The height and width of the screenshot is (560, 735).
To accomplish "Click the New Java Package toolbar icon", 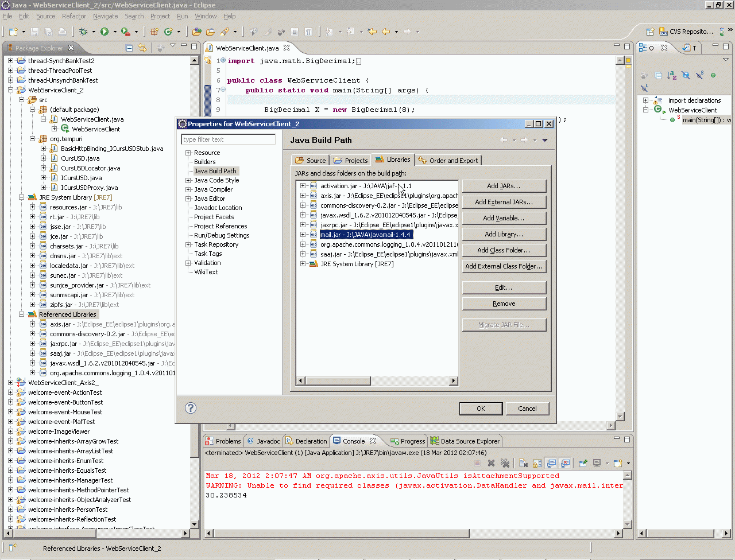I will click(154, 32).
